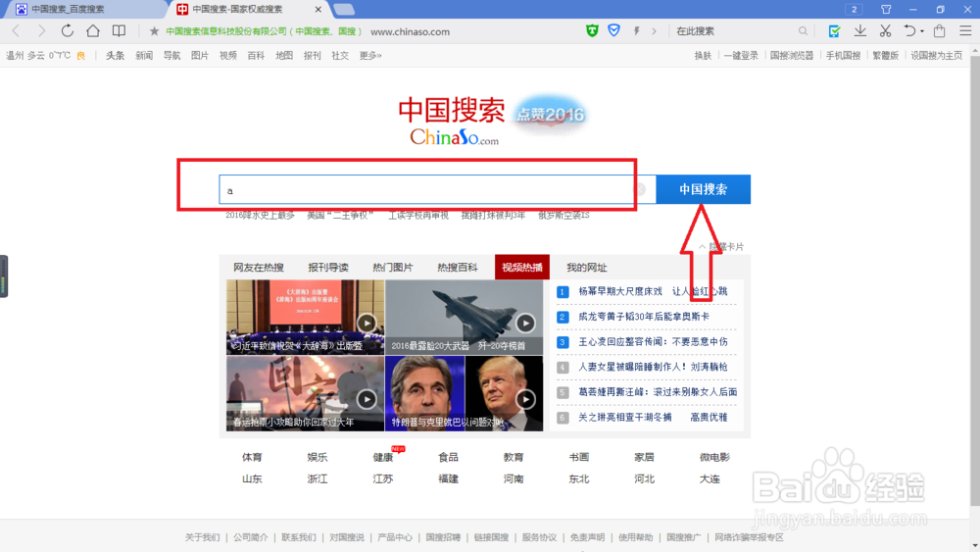Open the 微电影 category link
980x552 pixels.
click(x=714, y=457)
